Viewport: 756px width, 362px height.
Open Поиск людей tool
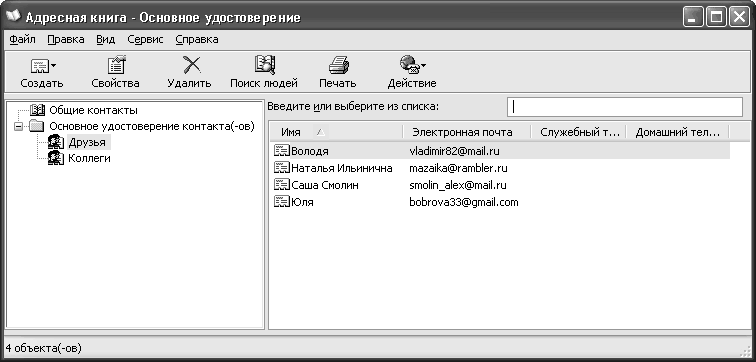coord(265,65)
